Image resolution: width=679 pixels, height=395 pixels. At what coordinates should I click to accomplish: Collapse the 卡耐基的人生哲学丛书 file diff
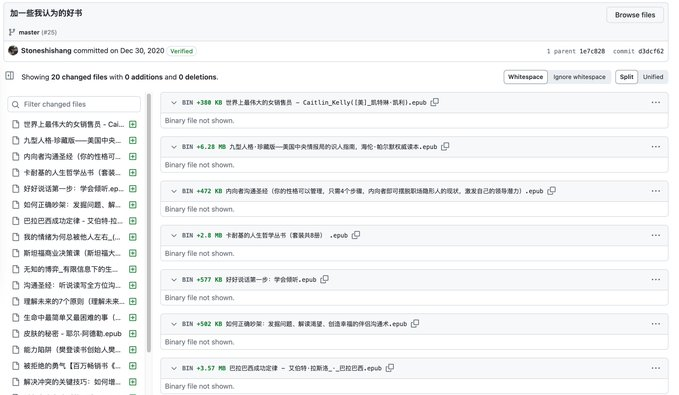174,235
